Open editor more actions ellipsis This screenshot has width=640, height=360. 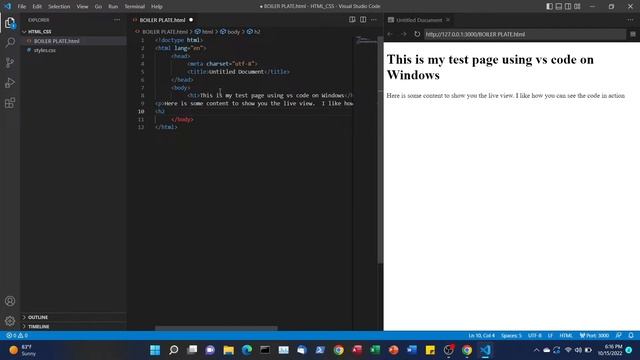[x=374, y=20]
